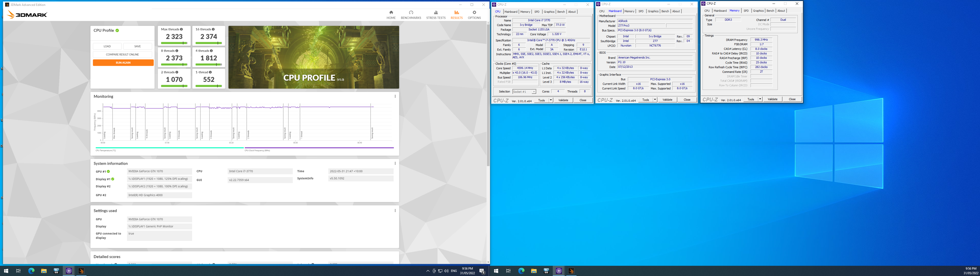
Task: Click the volume icon in the system tray
Action: point(446,271)
